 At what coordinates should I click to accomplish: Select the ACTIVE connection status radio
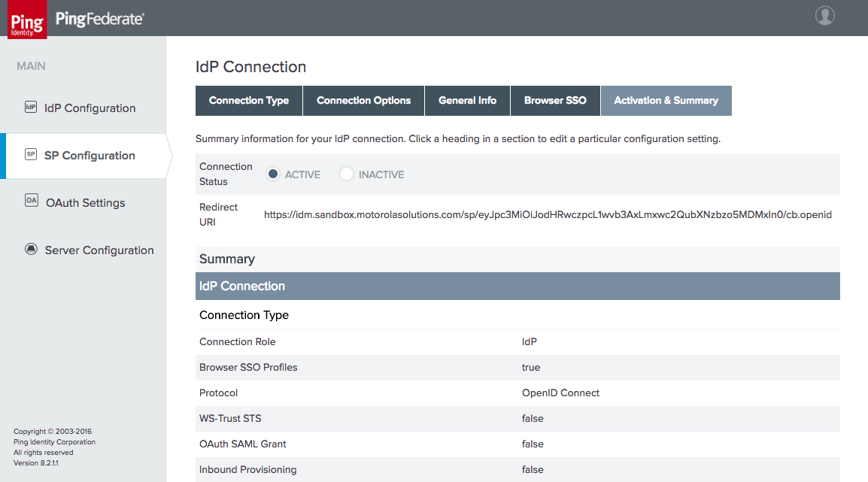273,174
